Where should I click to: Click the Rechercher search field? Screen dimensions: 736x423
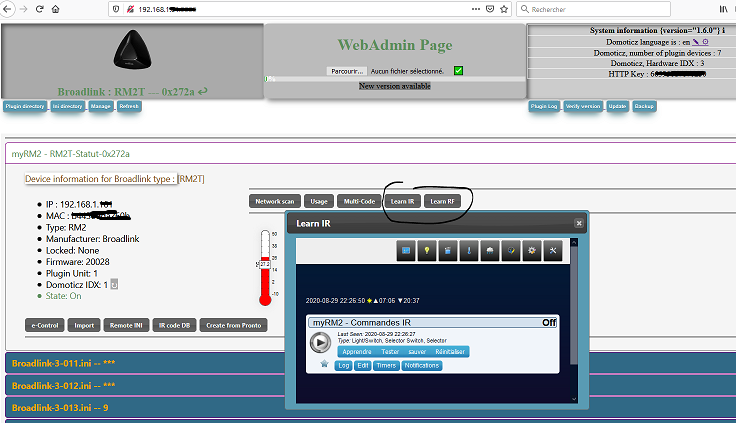pyautogui.click(x=594, y=9)
